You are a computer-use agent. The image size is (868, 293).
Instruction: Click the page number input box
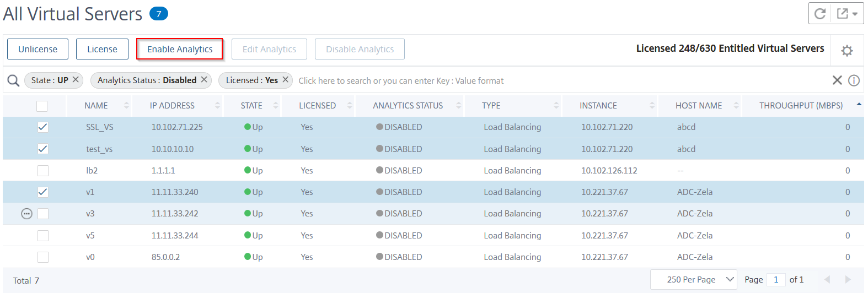(776, 280)
